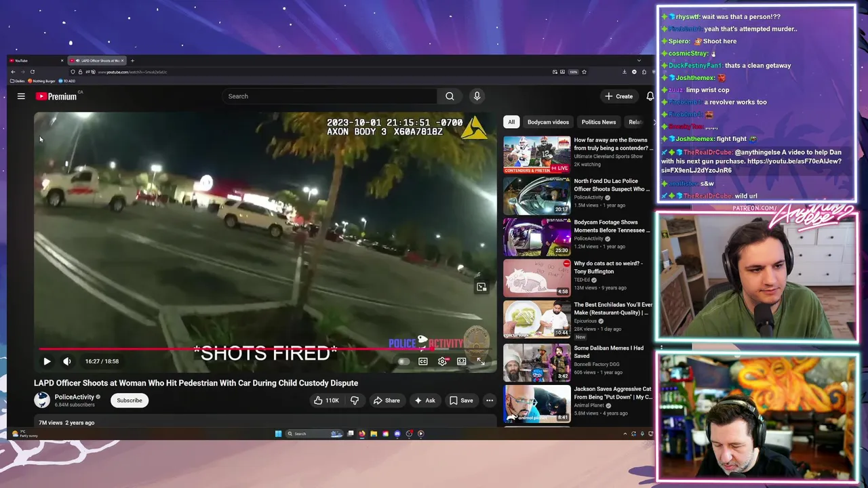
Task: Open YouTube notifications bell
Action: click(650, 96)
